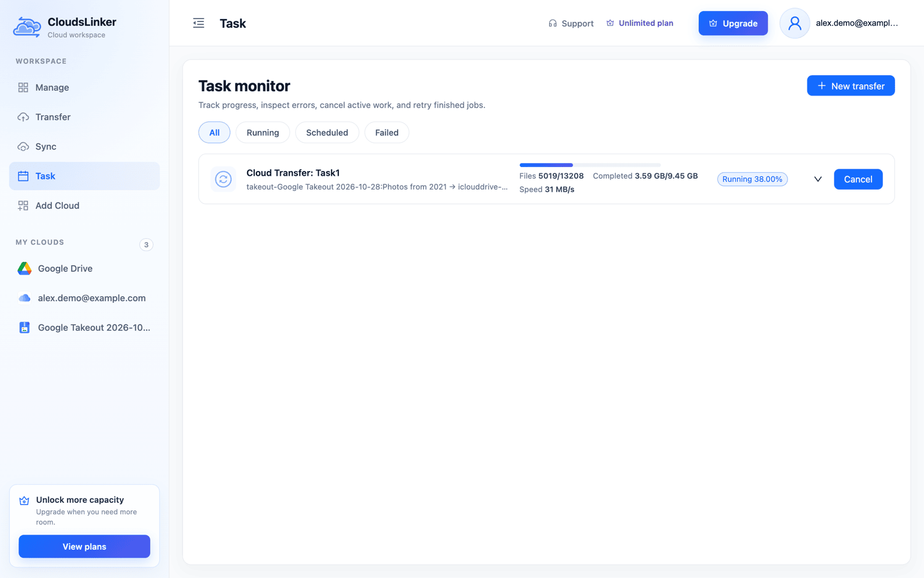Collapse the sidebar with the menu fold icon
Image resolution: width=924 pixels, height=578 pixels.
click(199, 23)
